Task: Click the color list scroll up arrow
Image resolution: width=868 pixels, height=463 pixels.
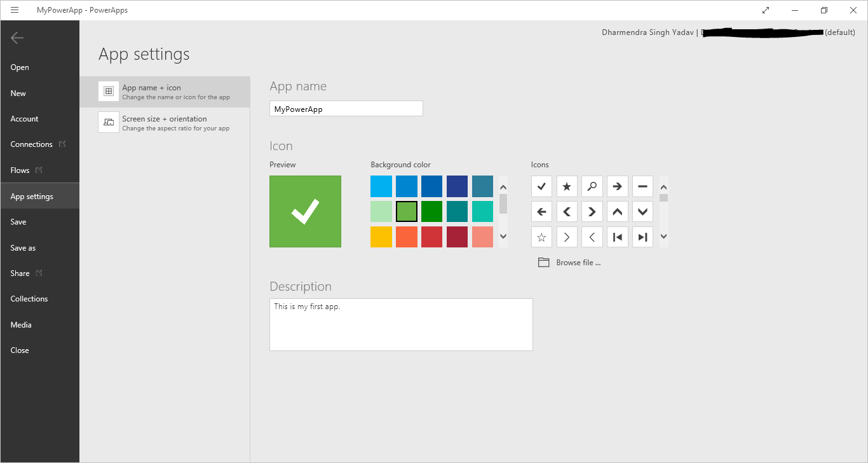Action: pos(503,187)
